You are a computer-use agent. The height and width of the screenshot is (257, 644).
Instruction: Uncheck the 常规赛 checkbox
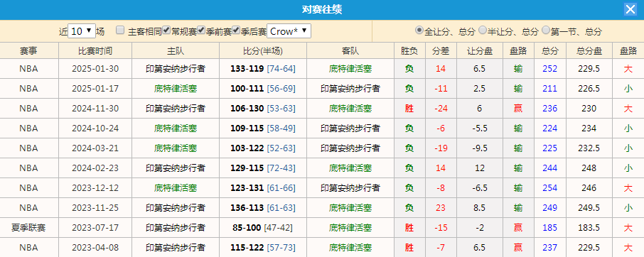(166, 30)
